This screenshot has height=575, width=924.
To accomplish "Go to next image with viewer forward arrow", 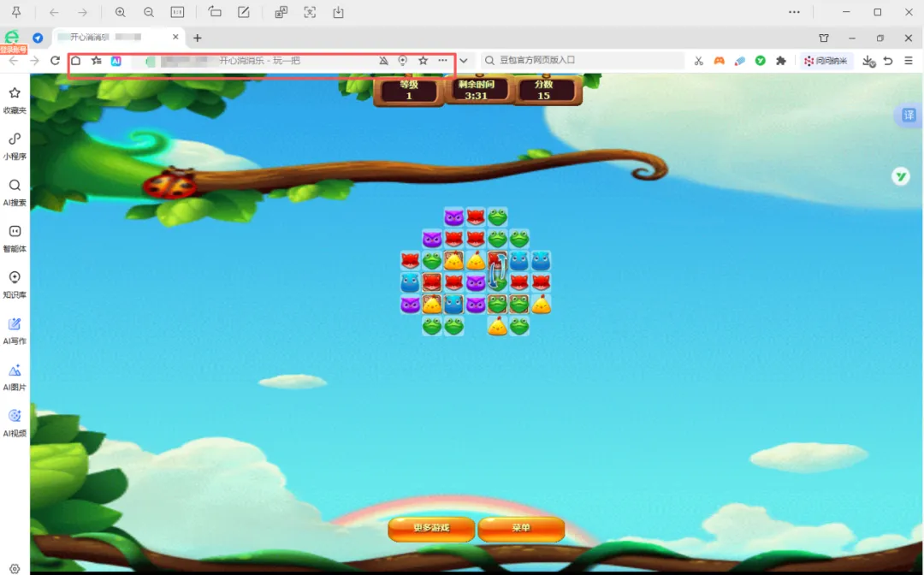I will (82, 12).
